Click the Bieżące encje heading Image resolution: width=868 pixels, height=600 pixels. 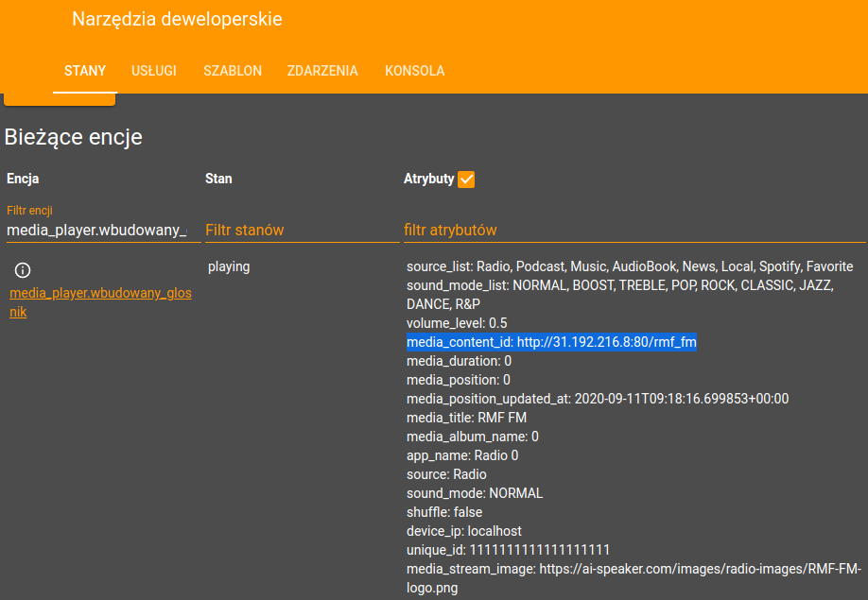click(74, 137)
